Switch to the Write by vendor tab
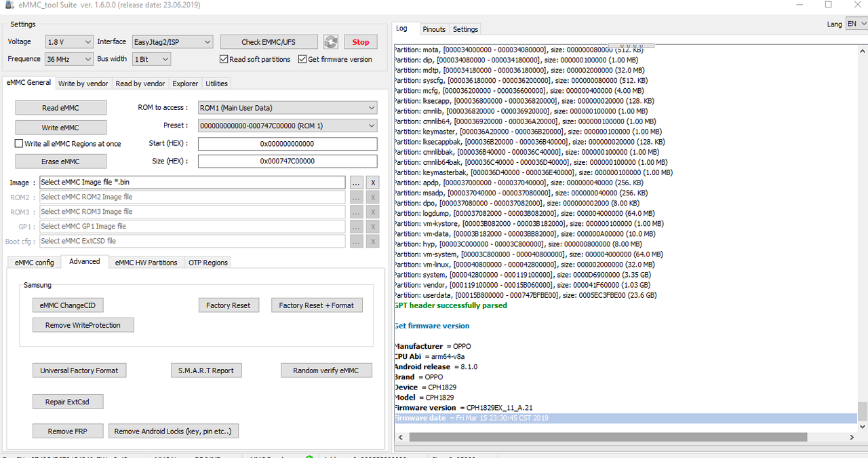Image resolution: width=868 pixels, height=458 pixels. point(83,83)
